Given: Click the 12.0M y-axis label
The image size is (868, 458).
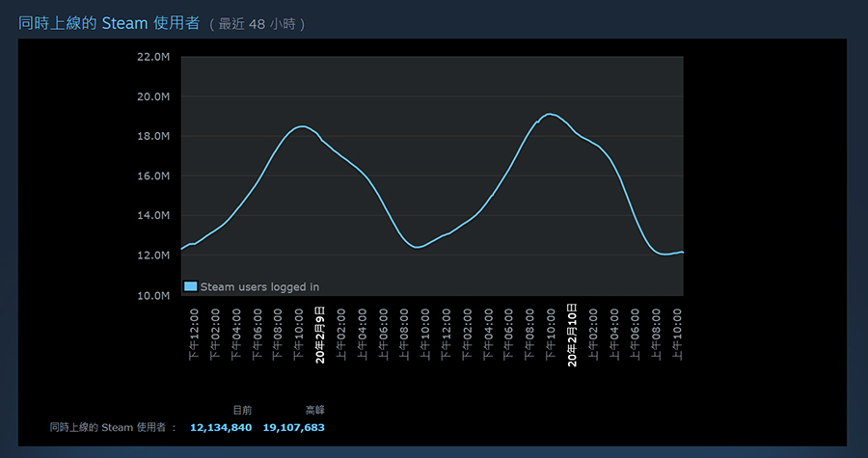Looking at the screenshot, I should pos(153,255).
